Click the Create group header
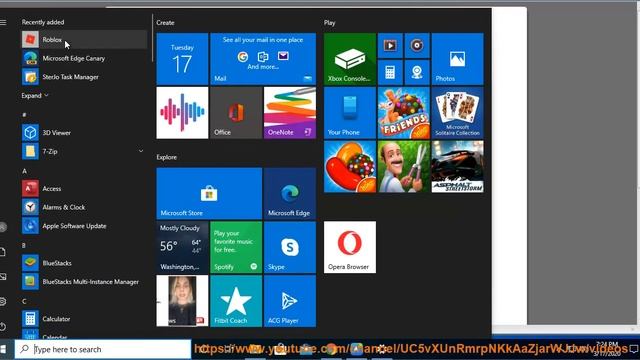Screen dimensions: 640x360 point(165,23)
